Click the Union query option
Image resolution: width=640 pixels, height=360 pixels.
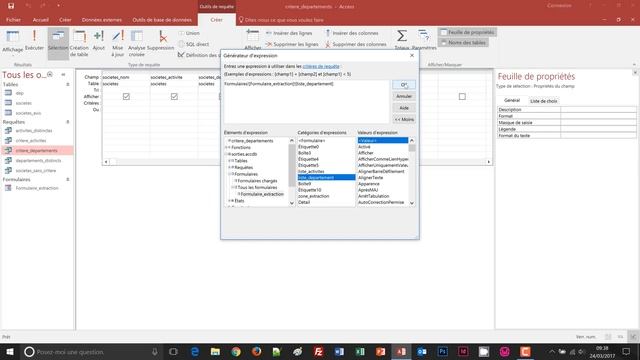pyautogui.click(x=189, y=33)
